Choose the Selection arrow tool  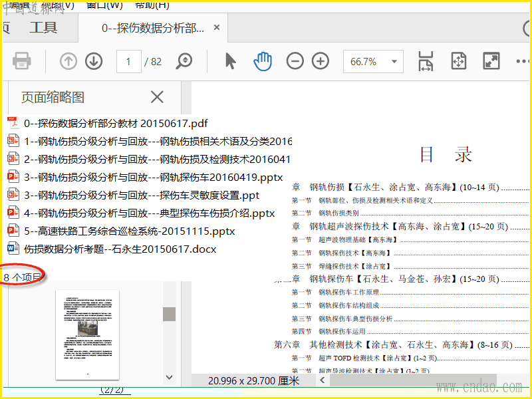click(230, 61)
